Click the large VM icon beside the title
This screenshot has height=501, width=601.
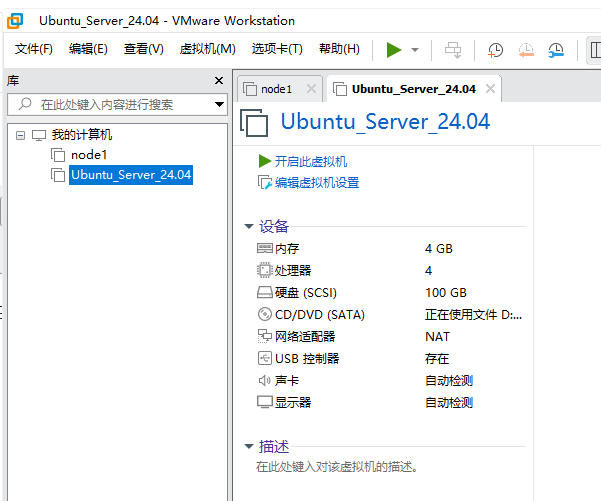click(254, 123)
